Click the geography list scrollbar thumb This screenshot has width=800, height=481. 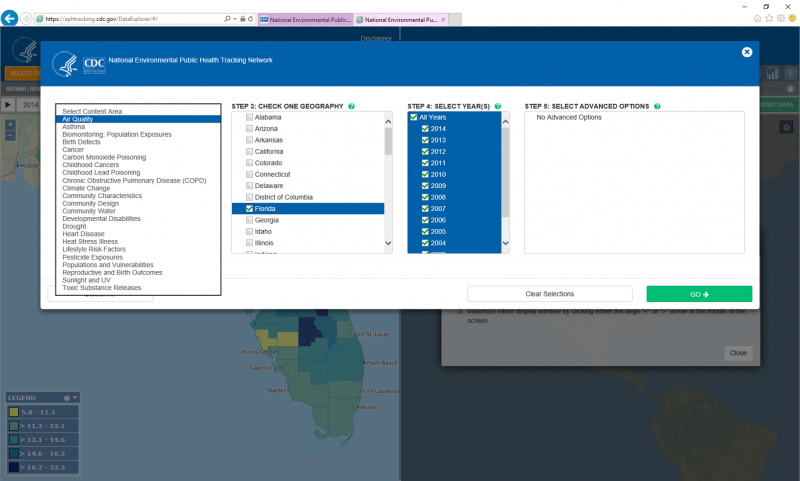[x=388, y=141]
